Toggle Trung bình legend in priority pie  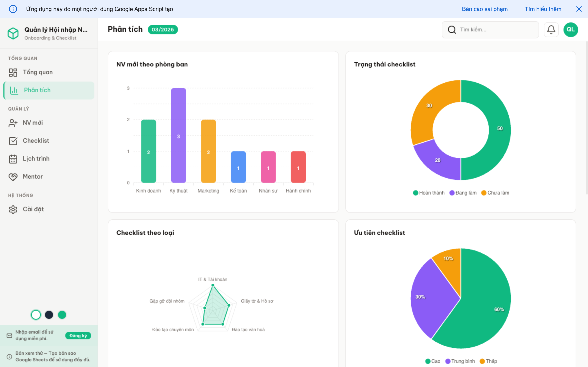click(x=460, y=361)
